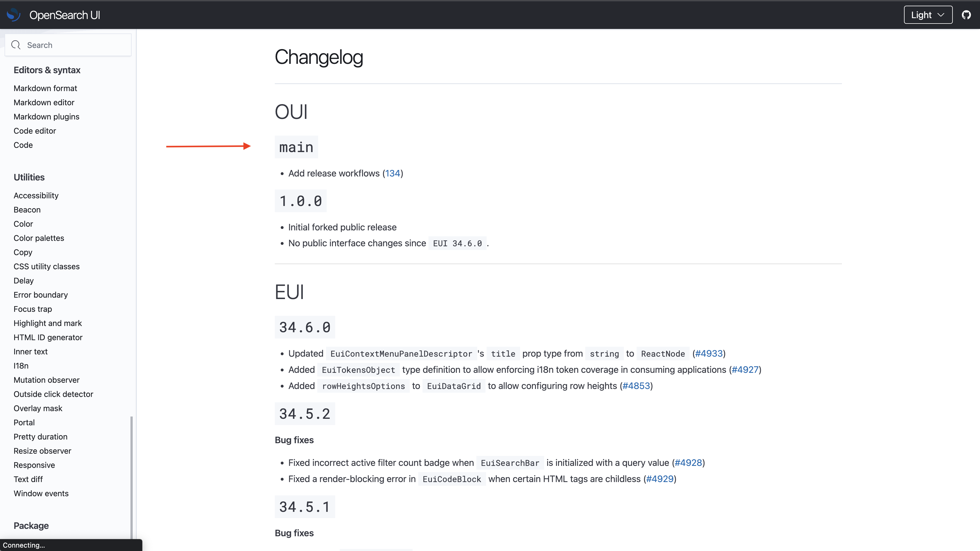Viewport: 980px width, 551px height.
Task: Open the Light theme dropdown
Action: pos(928,15)
